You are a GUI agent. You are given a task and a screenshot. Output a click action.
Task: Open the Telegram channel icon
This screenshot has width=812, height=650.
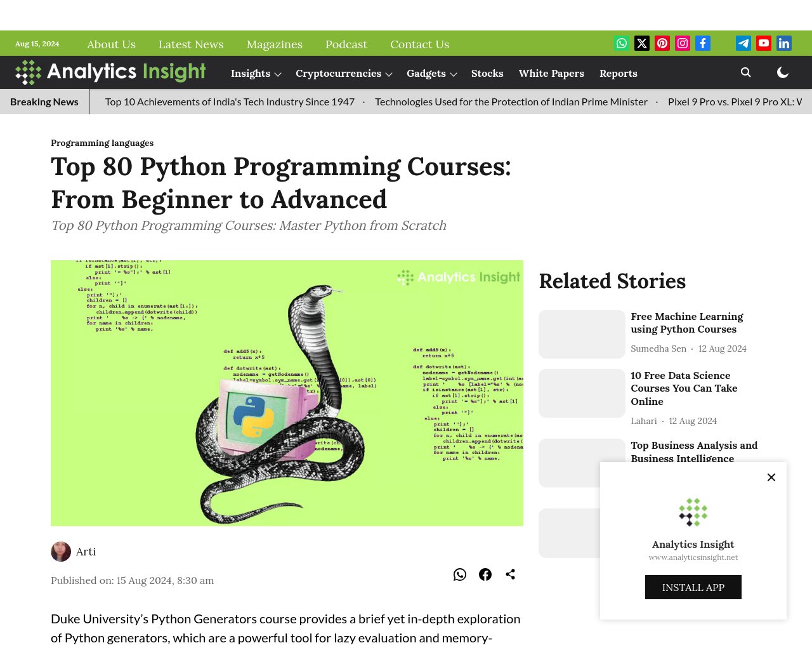743,43
